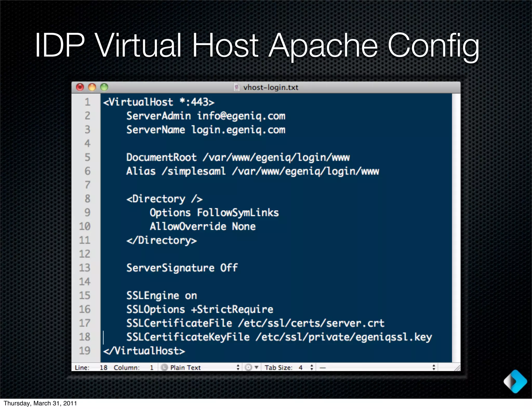Click 'SSLOptions +StrictRequire' line
This screenshot has width=532, height=409.
pos(199,309)
